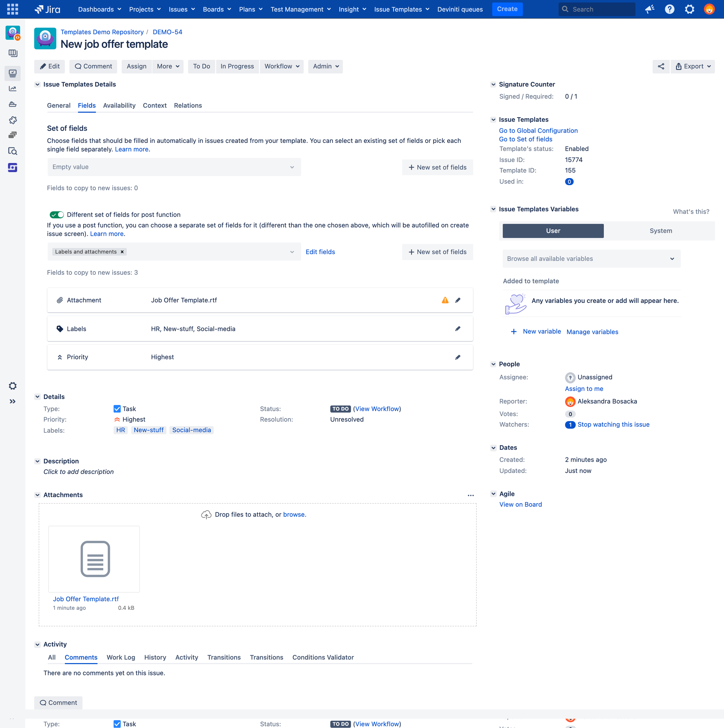The image size is (724, 728).
Task: Open Browse all available variables dropdown
Action: tap(591, 259)
